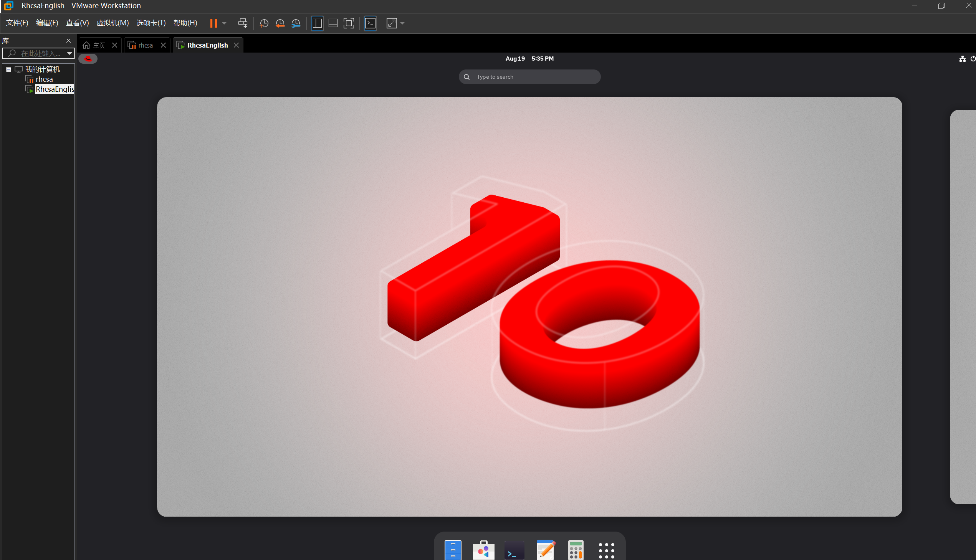Launch Terminal from the dock
The image size is (976, 560).
(x=514, y=550)
